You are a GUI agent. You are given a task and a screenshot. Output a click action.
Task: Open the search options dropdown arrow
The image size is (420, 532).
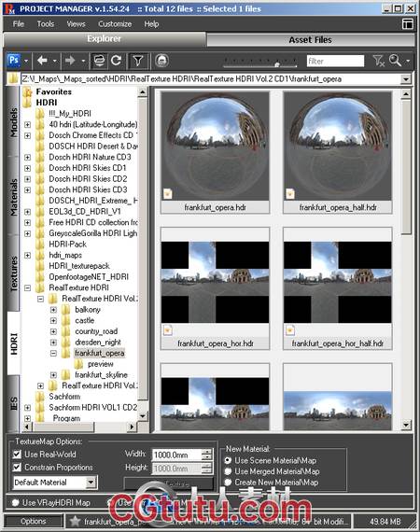click(408, 61)
